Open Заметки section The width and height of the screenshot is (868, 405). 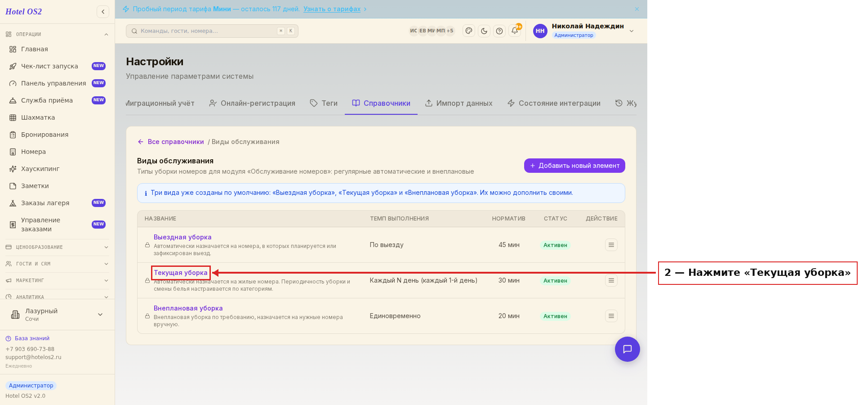57,186
